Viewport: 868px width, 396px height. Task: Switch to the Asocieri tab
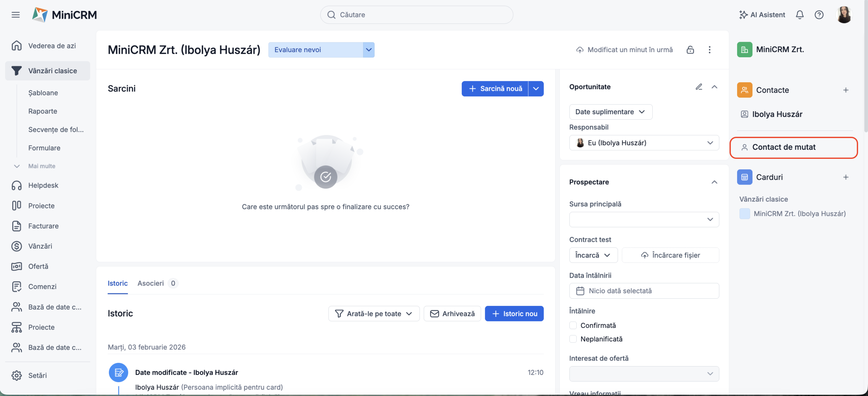pyautogui.click(x=151, y=283)
